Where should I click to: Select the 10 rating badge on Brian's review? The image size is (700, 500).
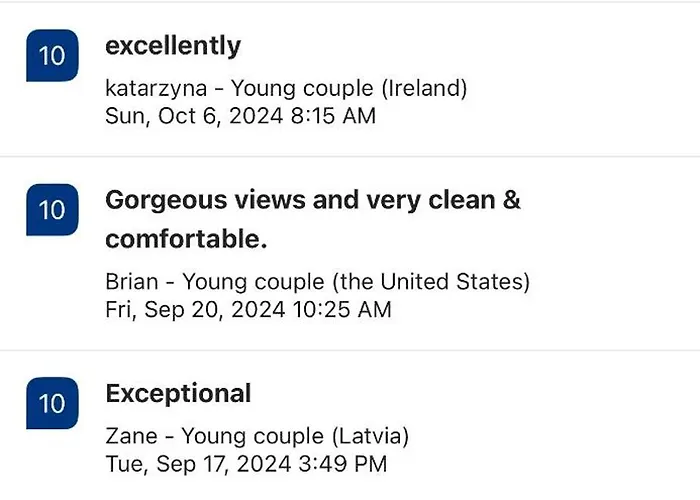pyautogui.click(x=51, y=211)
